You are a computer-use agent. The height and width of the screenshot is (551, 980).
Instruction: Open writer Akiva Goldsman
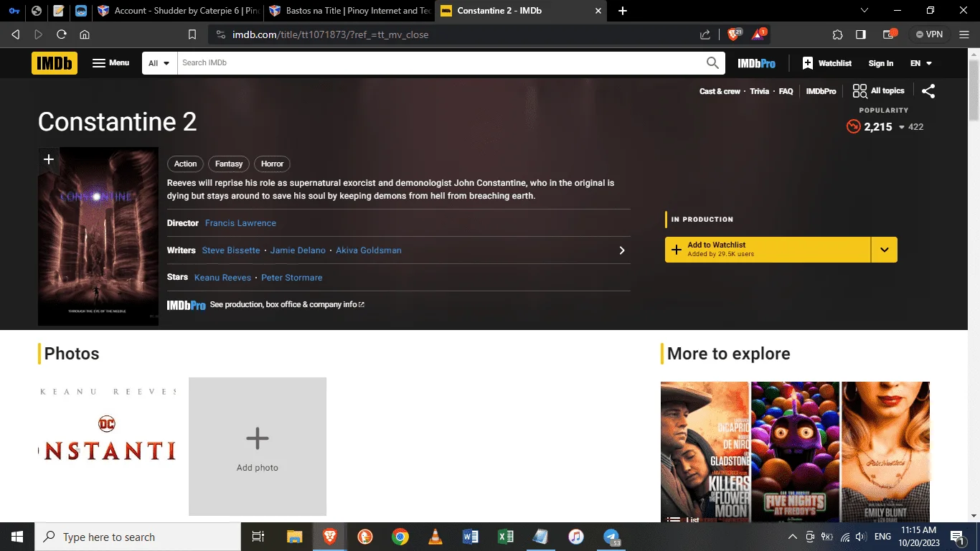tap(369, 250)
